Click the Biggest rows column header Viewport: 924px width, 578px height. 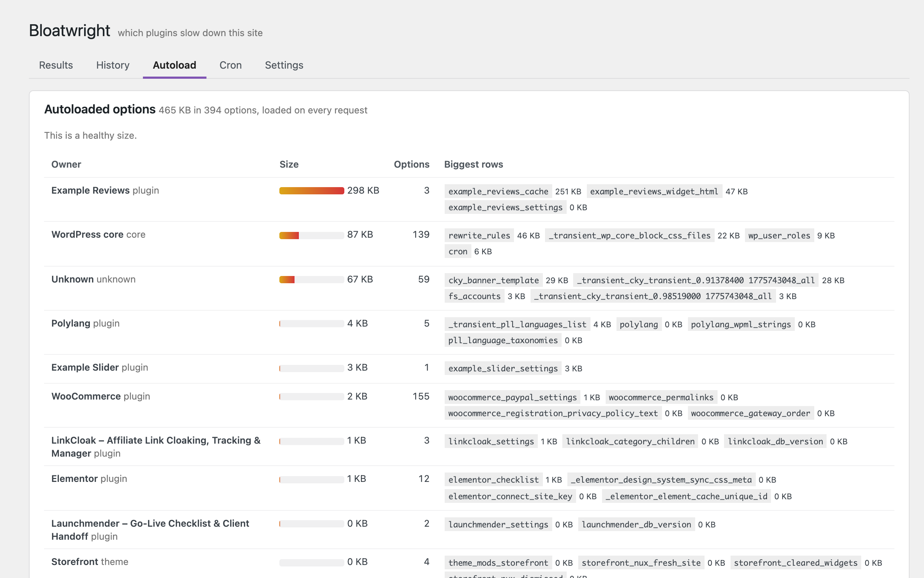474,164
